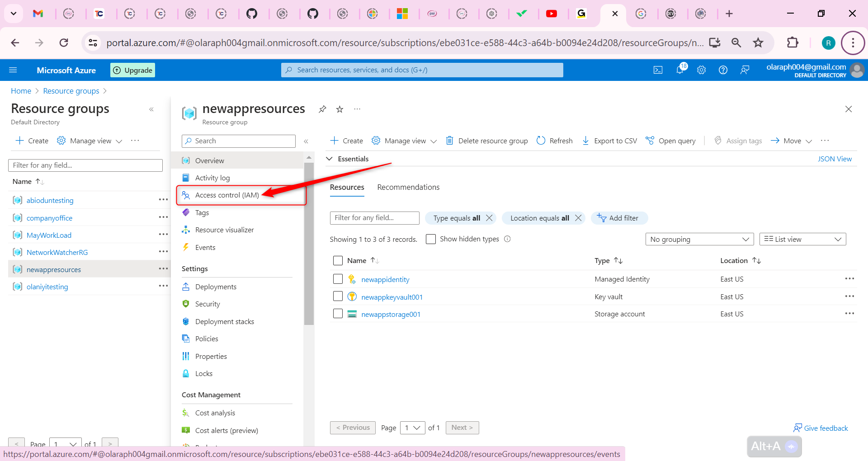This screenshot has height=461, width=868.
Task: Remove the Location equals all filter
Action: coord(578,218)
